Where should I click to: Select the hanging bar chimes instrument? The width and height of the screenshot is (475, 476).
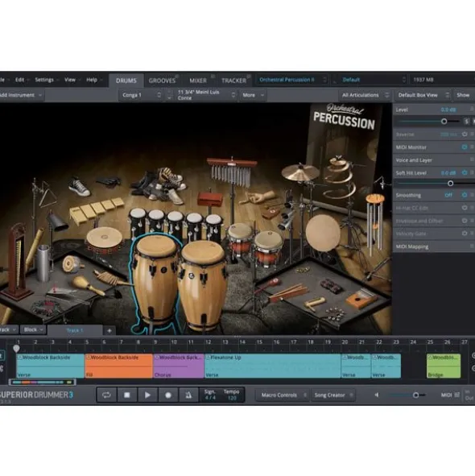pos(232,172)
